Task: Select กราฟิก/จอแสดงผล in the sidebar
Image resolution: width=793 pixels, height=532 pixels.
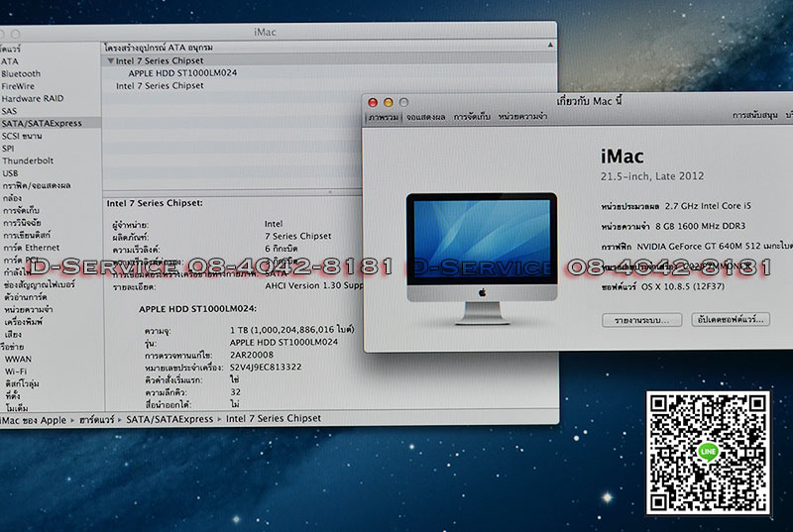Action: pyautogui.click(x=37, y=185)
